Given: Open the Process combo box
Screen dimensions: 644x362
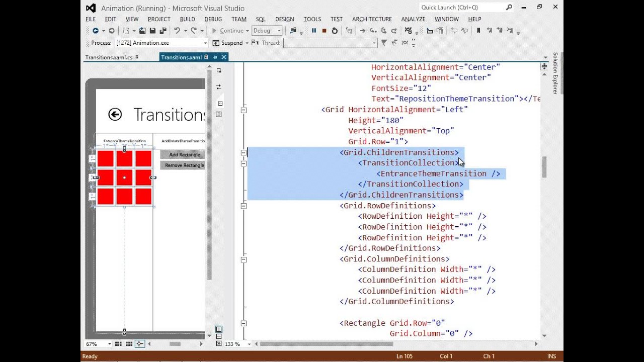Looking at the screenshot, I should click(162, 43).
